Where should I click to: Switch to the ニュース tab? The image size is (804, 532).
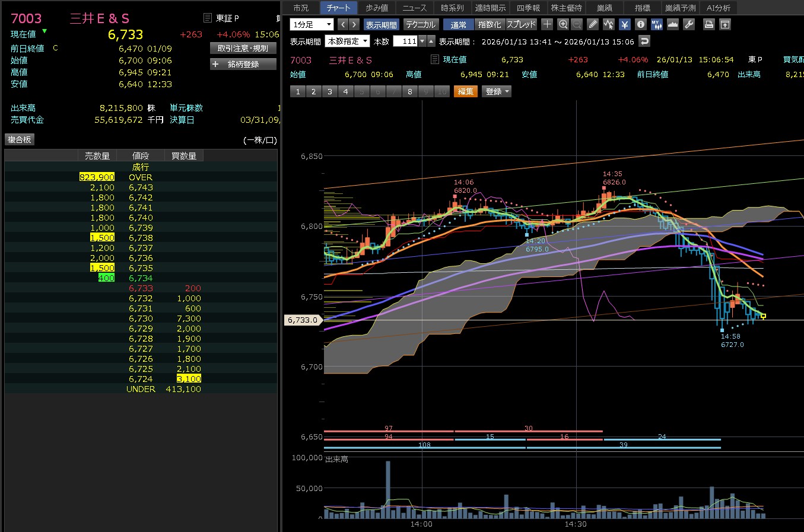[414, 8]
